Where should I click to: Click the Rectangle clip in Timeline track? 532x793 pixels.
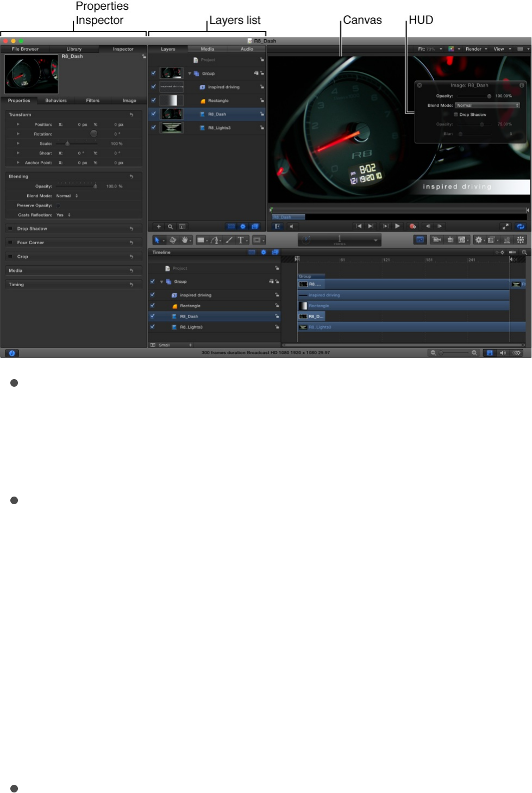(404, 306)
